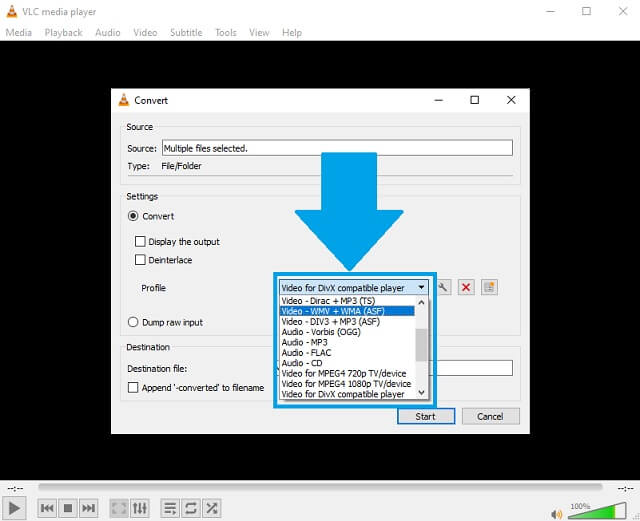Edit selected profile wrench icon
The height and width of the screenshot is (521, 640).
coord(444,287)
